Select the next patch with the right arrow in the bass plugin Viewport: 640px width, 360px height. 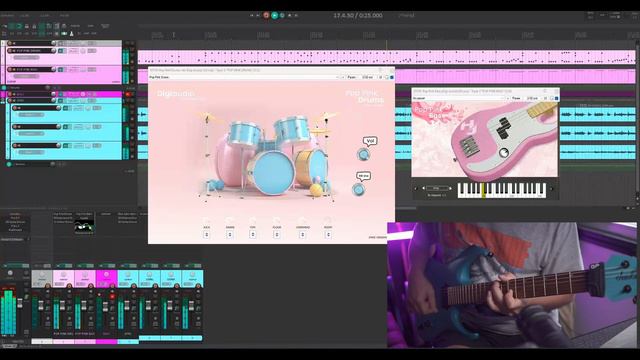(450, 188)
